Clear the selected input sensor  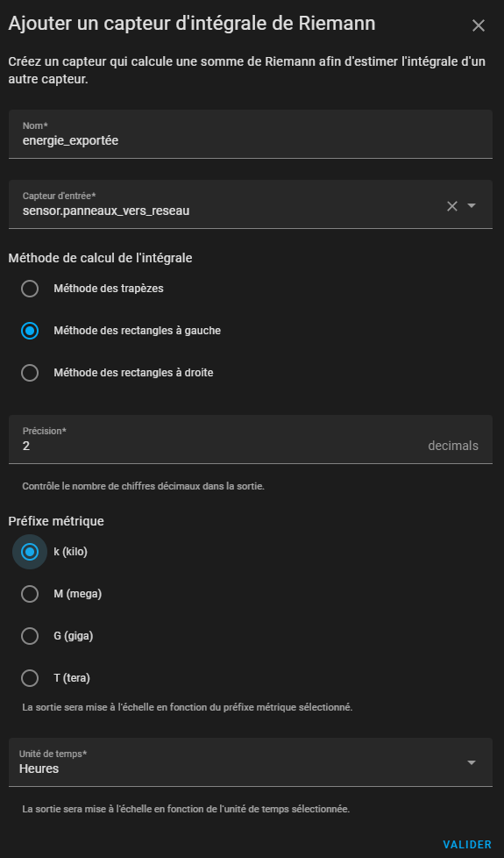pos(452,206)
